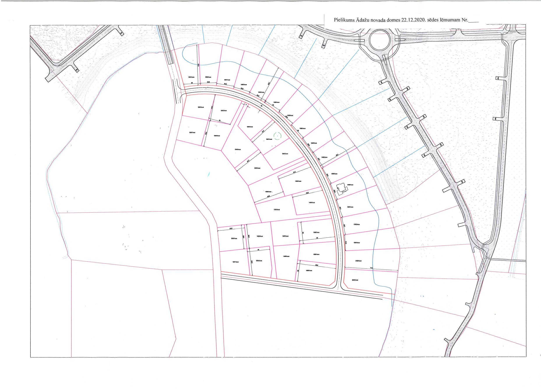This screenshot has width=541, height=392.
Task: Click the 1234 kv.m plot label
Action: coord(259,261)
